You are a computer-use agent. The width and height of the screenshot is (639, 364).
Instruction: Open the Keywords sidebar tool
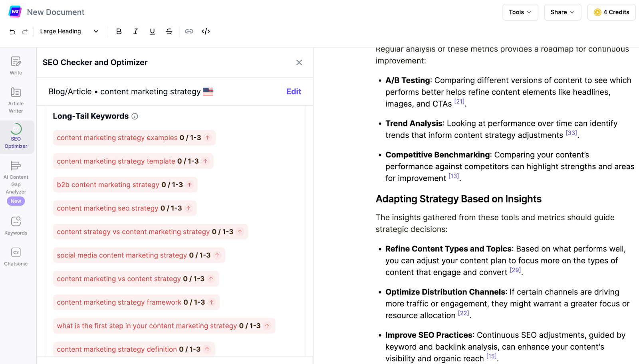coord(16,226)
